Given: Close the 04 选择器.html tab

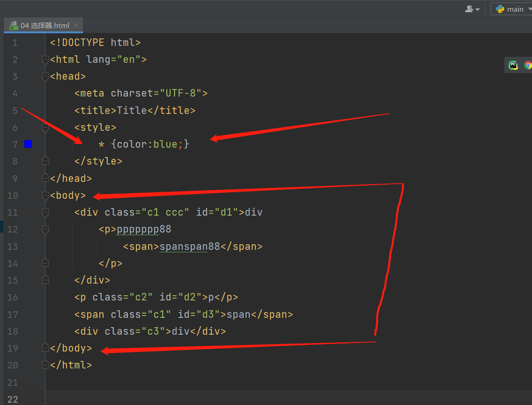Looking at the screenshot, I should pos(76,25).
